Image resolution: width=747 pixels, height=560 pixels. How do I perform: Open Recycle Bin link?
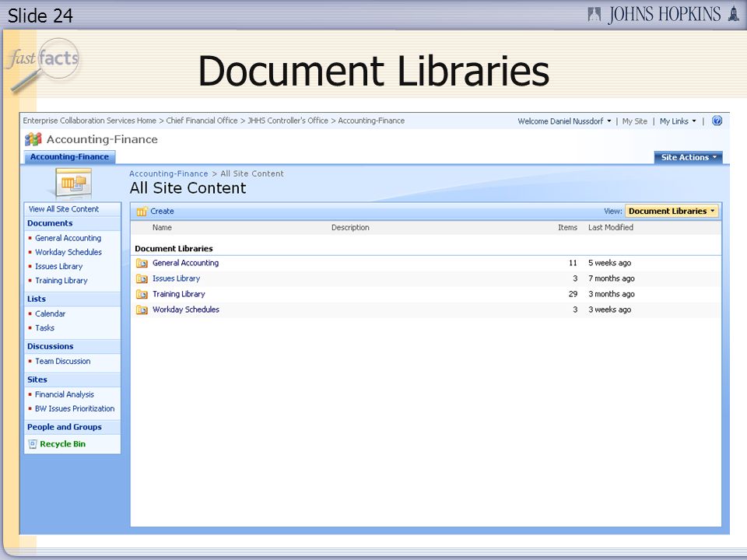pos(63,444)
